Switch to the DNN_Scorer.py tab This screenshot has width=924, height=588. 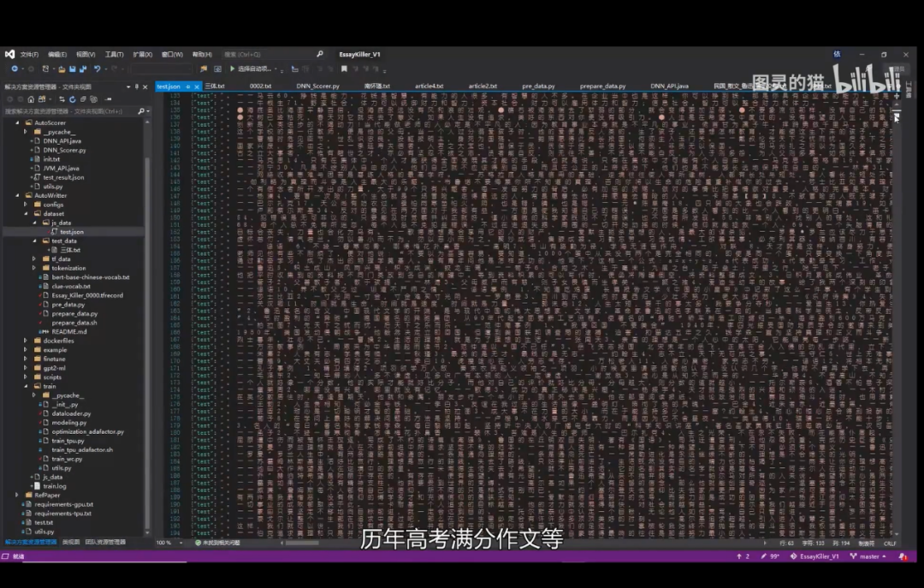click(317, 86)
